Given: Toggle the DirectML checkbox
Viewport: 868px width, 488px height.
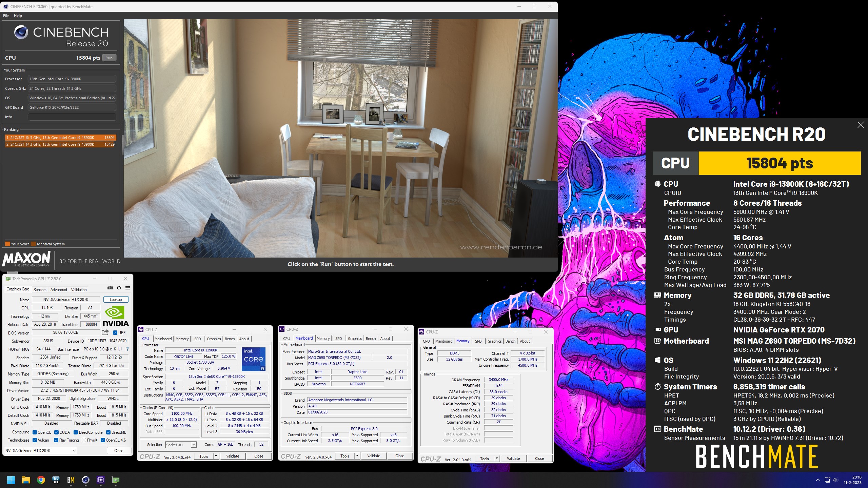Looking at the screenshot, I should coord(108,432).
